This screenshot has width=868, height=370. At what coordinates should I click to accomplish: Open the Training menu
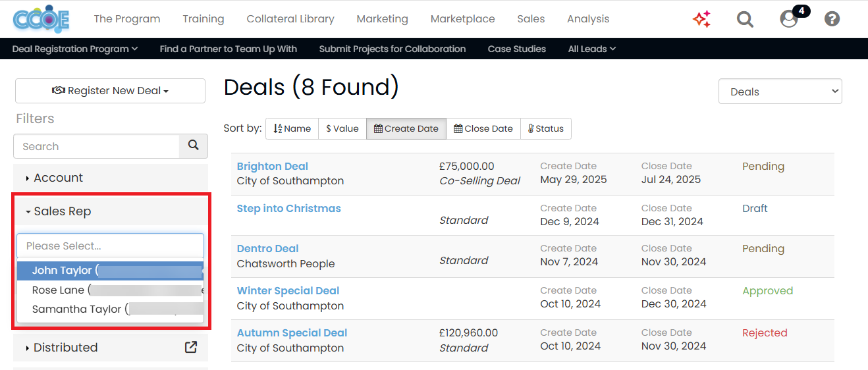point(203,19)
